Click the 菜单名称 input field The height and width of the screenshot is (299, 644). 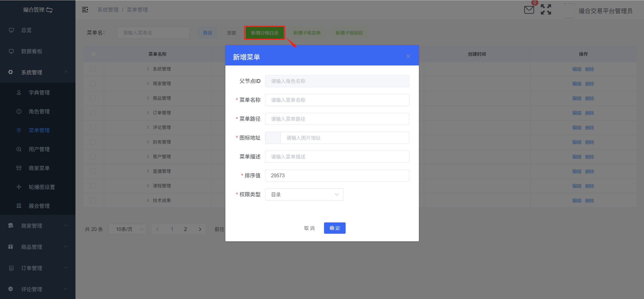(x=337, y=100)
